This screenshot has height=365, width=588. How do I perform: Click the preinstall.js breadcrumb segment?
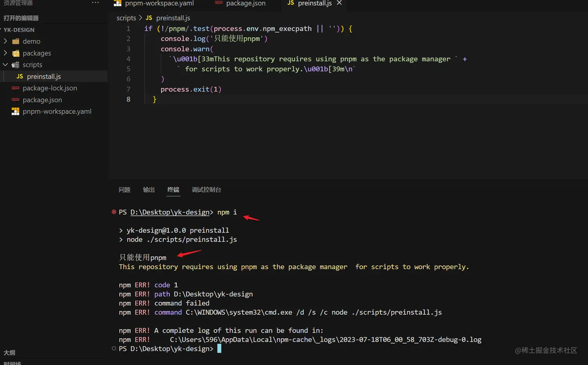tap(173, 18)
